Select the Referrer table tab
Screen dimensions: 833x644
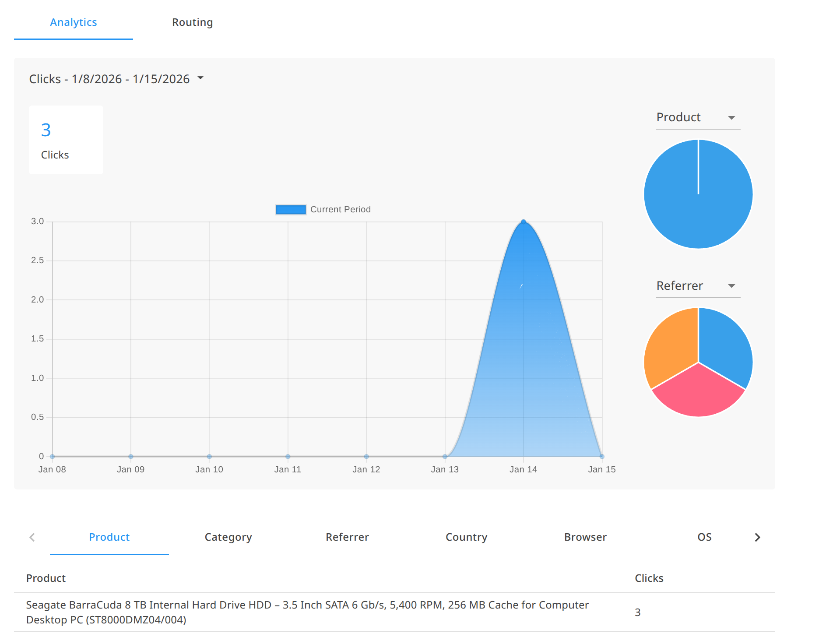coord(347,537)
